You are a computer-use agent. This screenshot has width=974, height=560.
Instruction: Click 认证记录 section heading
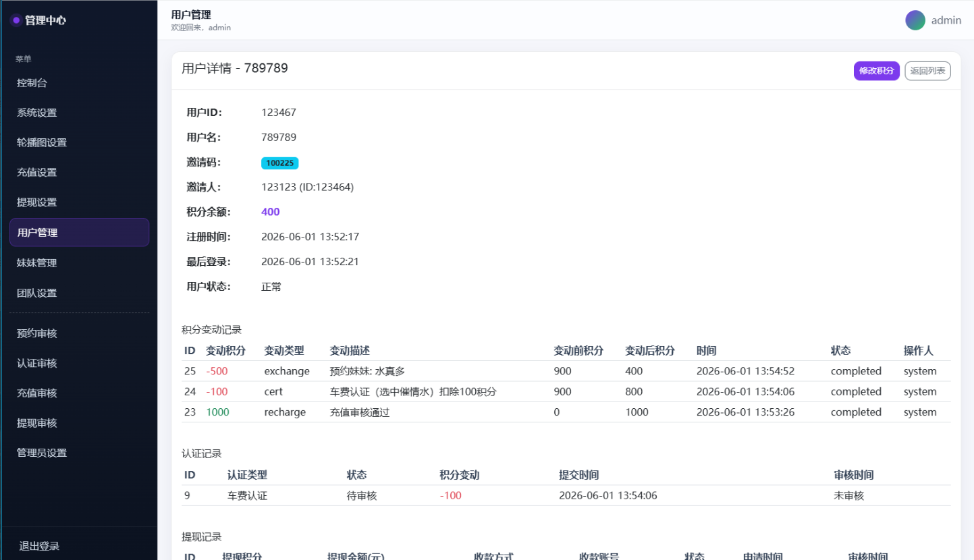(202, 453)
